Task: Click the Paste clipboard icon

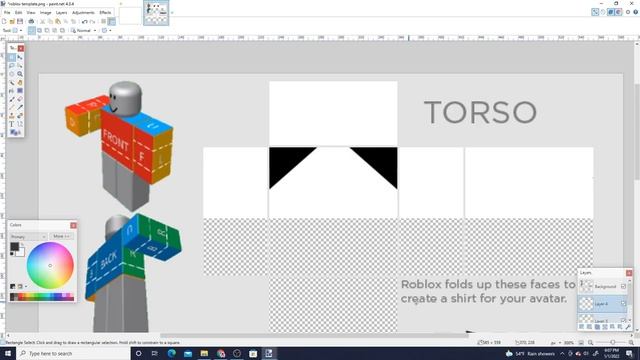Action: (58, 22)
